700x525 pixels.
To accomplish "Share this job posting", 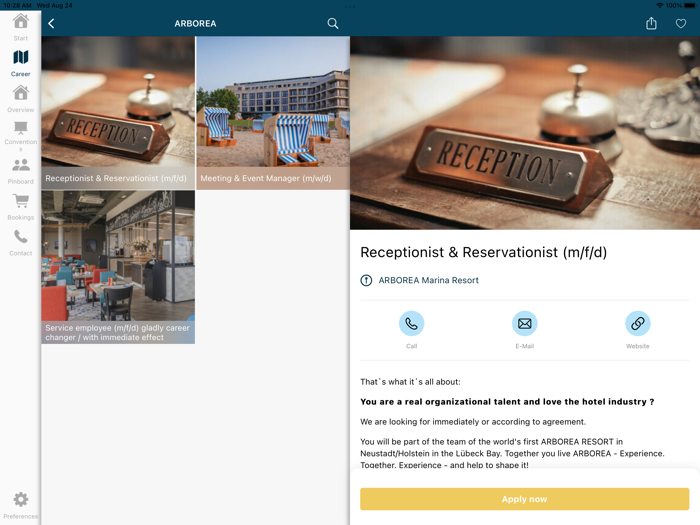I will coord(651,23).
